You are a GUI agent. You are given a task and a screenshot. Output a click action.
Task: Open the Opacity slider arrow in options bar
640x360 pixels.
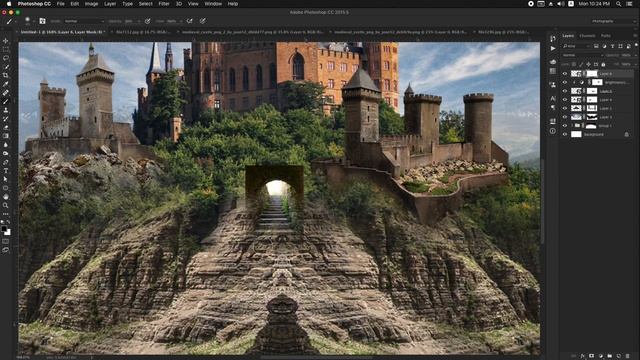[139, 21]
